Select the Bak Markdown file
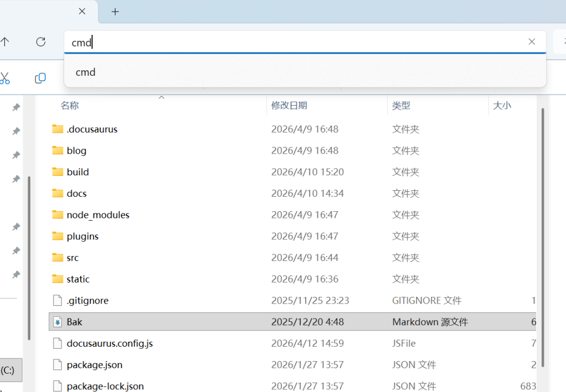Image resolution: width=566 pixels, height=392 pixels. tap(75, 322)
